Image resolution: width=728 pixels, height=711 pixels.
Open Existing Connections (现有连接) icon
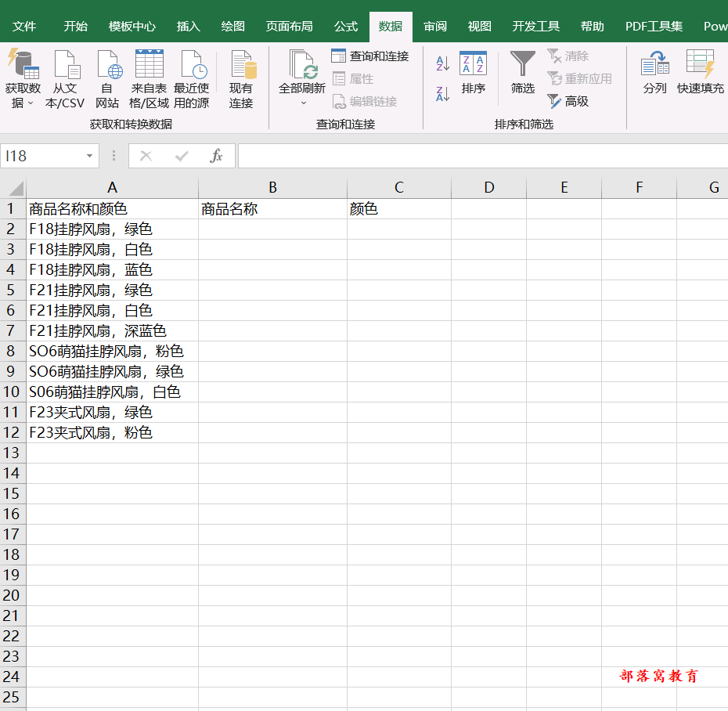243,64
